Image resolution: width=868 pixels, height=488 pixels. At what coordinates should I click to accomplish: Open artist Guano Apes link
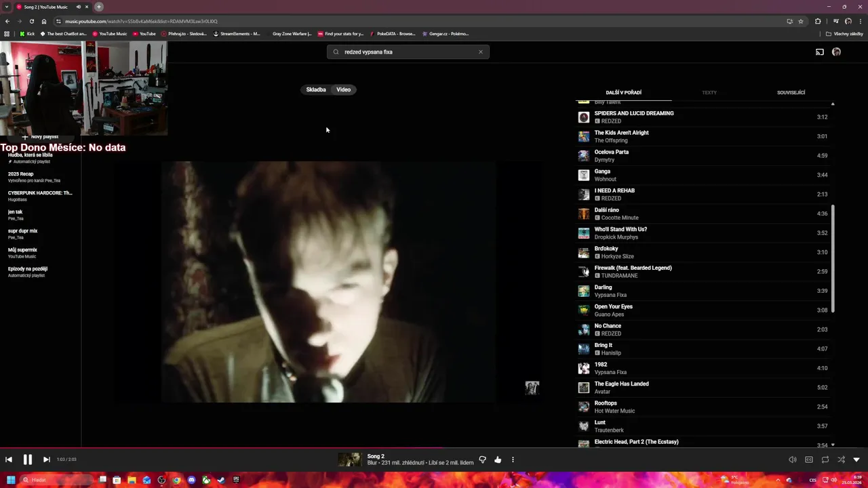tap(610, 314)
